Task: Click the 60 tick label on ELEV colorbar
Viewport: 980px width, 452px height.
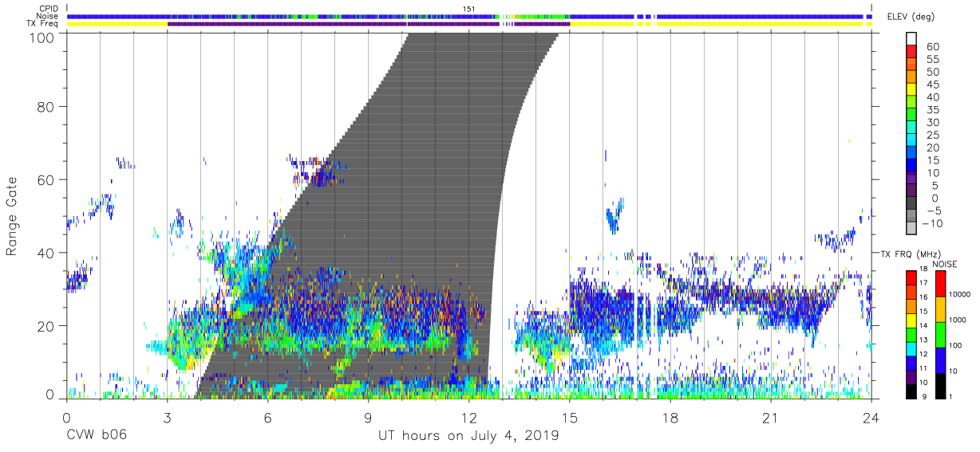Action: [x=932, y=47]
